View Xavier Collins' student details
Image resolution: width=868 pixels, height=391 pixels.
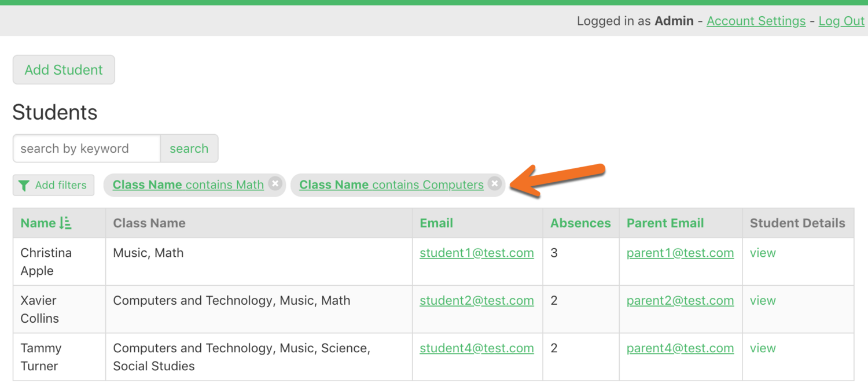point(763,301)
